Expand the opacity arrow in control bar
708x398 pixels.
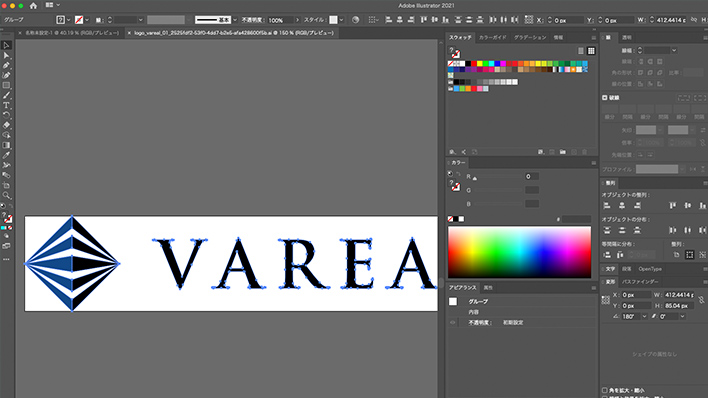(297, 20)
